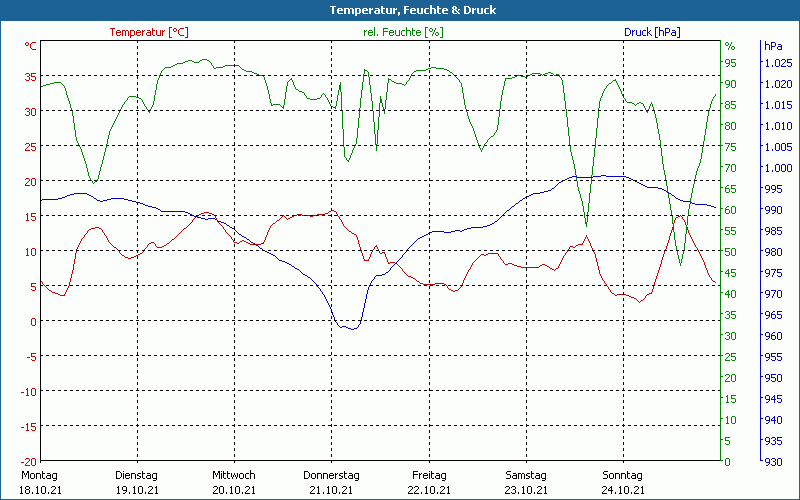Click the date '22.10.21'

coord(429,490)
